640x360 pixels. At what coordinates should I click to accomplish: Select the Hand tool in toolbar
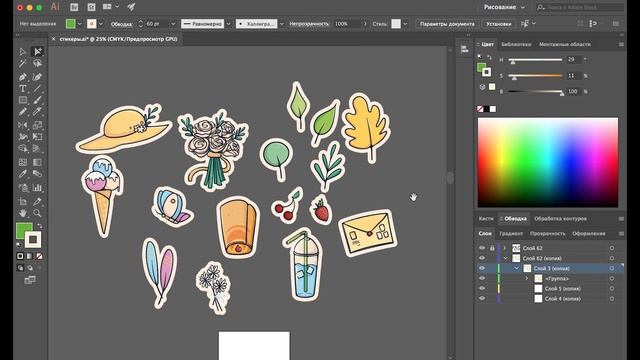tap(22, 213)
